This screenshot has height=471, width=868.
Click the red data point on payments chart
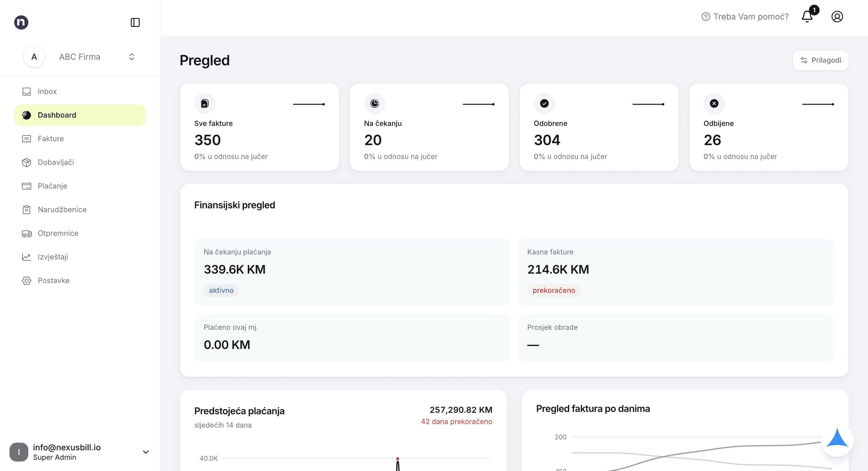coord(398,459)
